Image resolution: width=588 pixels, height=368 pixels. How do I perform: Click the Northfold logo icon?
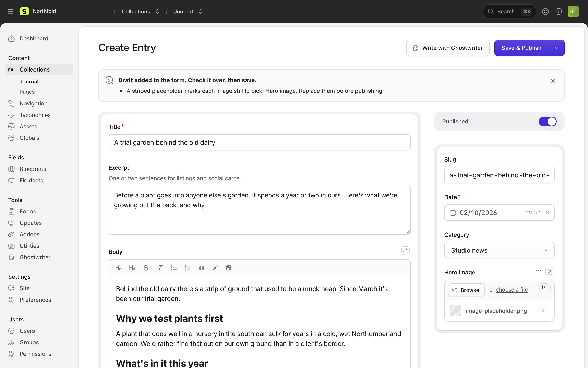(24, 11)
